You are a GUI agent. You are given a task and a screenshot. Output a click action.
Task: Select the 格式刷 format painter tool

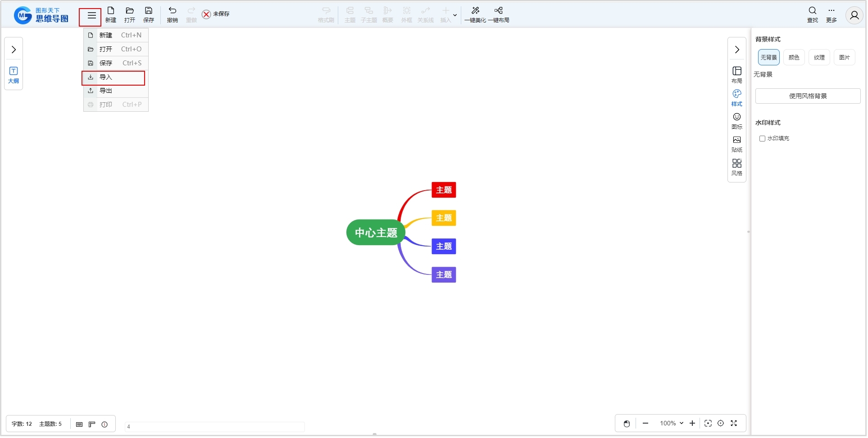pyautogui.click(x=326, y=15)
